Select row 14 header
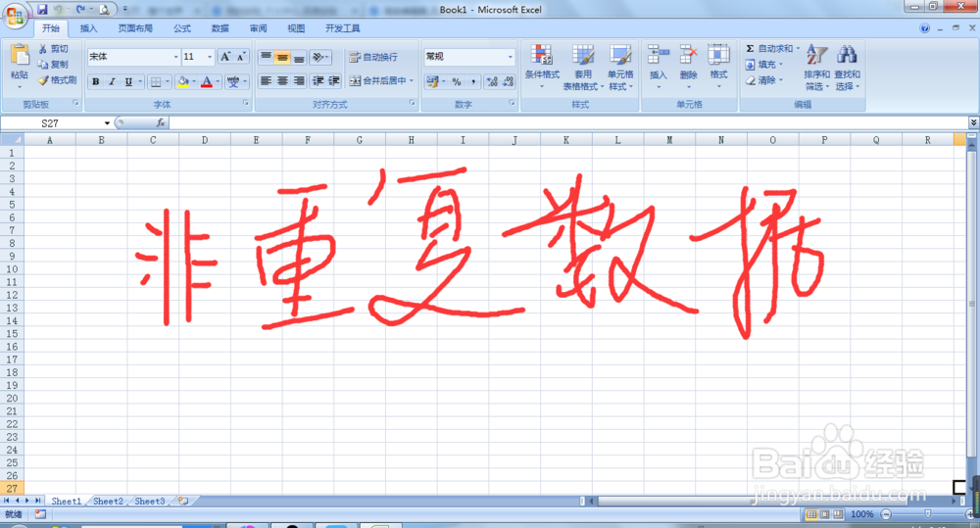 click(x=12, y=320)
